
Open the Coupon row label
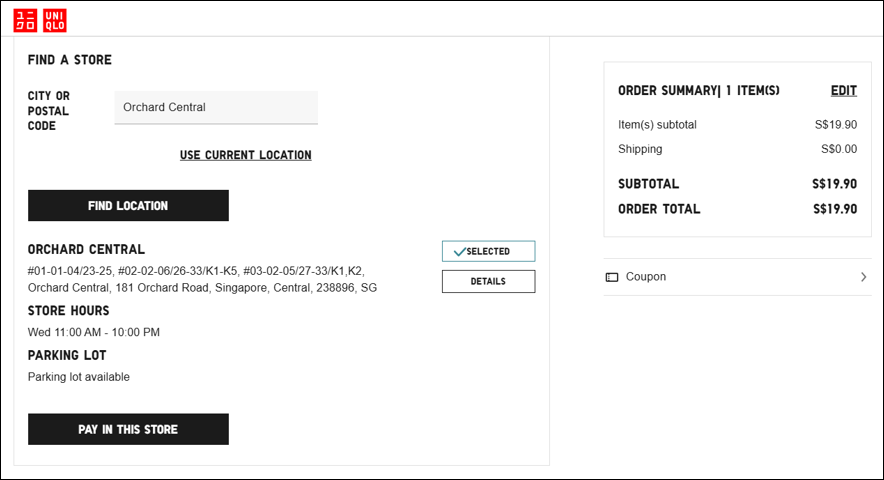(x=646, y=277)
